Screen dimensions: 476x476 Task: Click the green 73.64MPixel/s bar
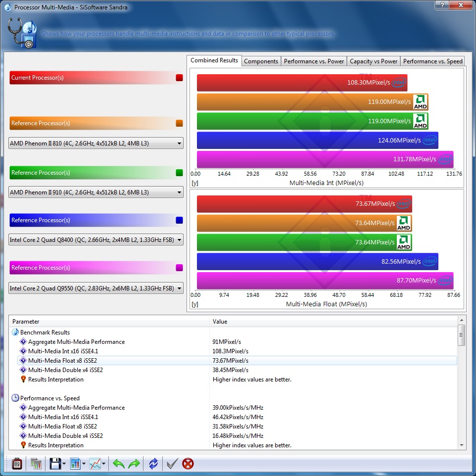(304, 242)
